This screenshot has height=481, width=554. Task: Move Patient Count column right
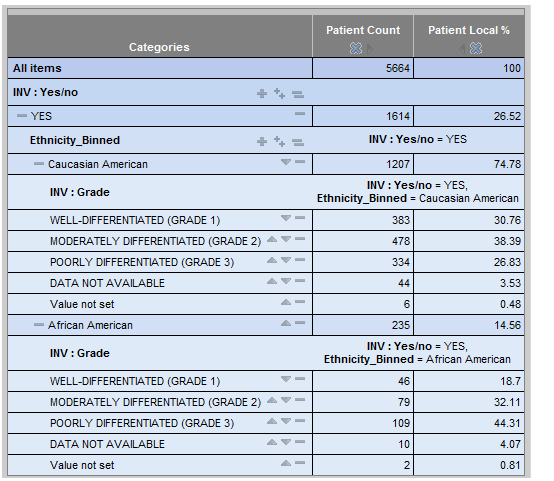(x=370, y=48)
